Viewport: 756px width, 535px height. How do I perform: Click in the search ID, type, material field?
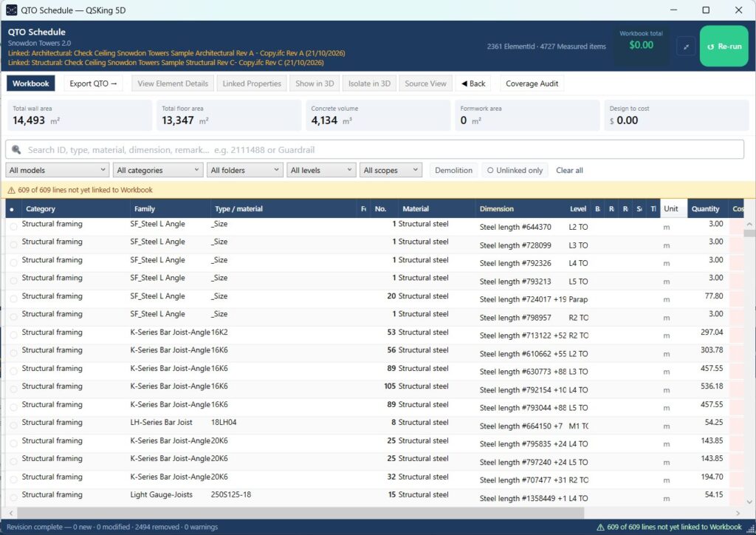(374, 149)
